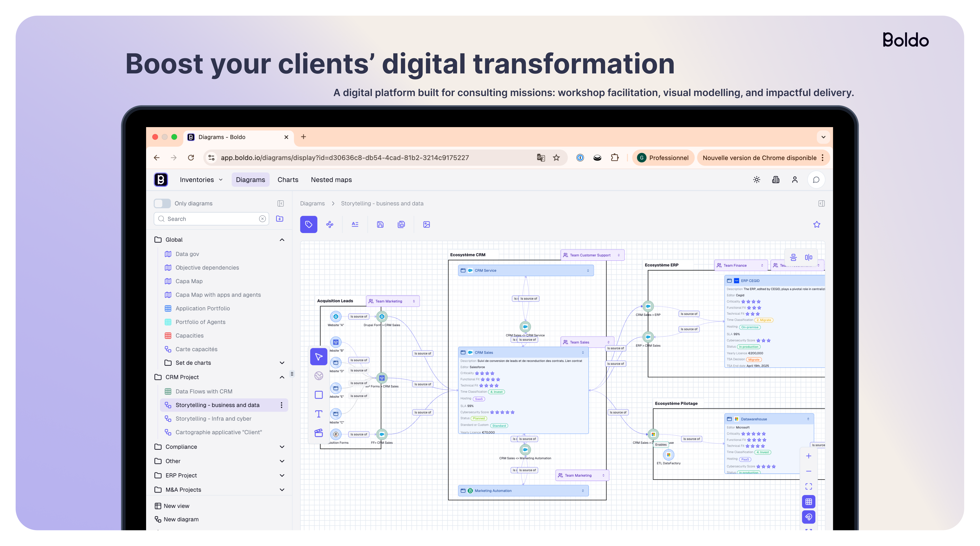Open the Data Flows with CRM item

tap(204, 391)
